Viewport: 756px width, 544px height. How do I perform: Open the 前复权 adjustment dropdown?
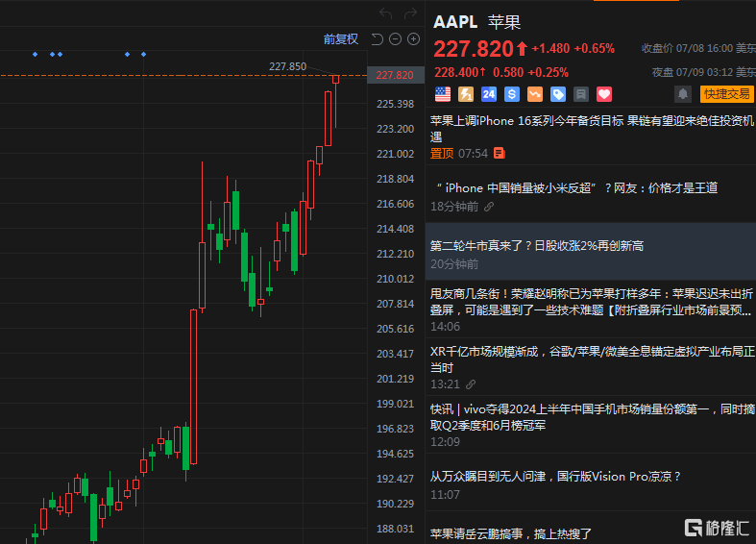point(341,39)
